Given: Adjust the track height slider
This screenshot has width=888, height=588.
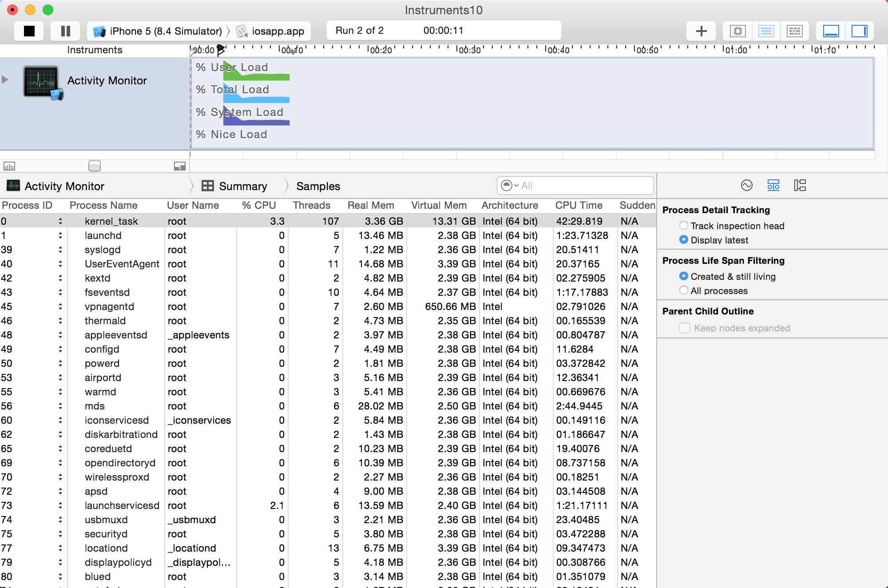Looking at the screenshot, I should point(95,166).
